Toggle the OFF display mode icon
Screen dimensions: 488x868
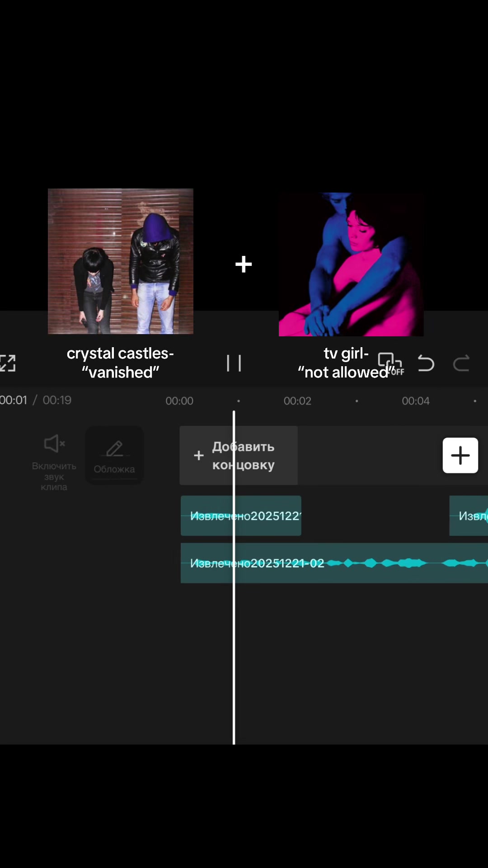[x=391, y=364]
